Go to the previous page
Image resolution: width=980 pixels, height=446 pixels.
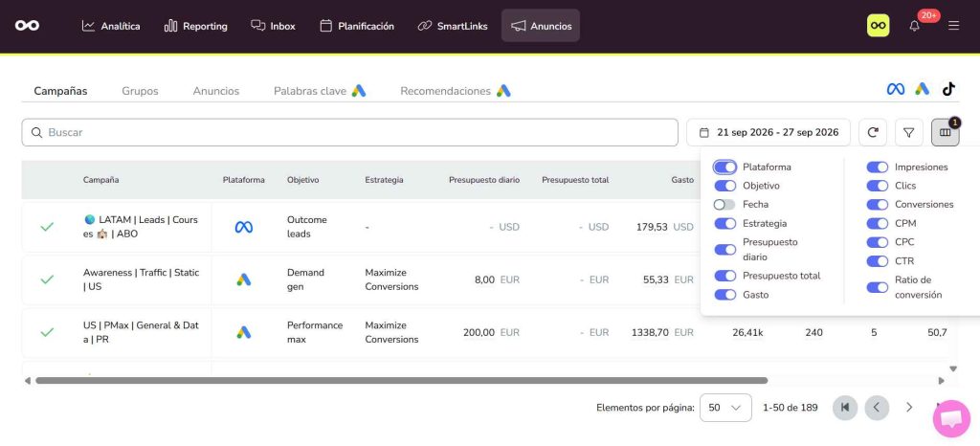pyautogui.click(x=877, y=408)
